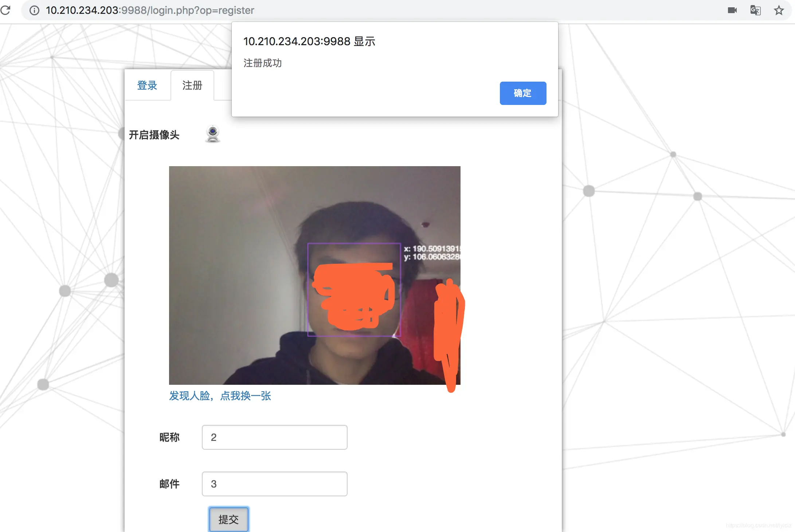Click the 注册成功 dialog message
Screen dimensions: 795x532
262,63
